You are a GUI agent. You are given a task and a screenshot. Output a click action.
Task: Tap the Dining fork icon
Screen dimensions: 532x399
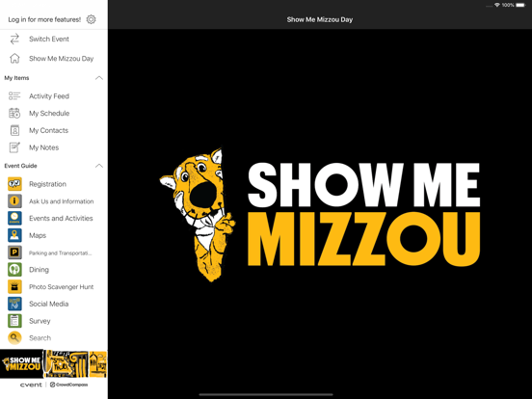pyautogui.click(x=14, y=270)
